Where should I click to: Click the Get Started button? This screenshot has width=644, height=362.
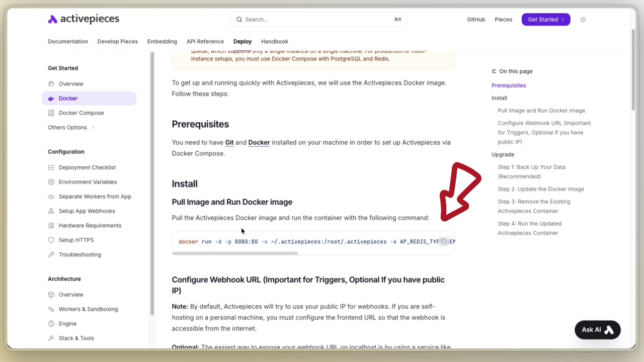[x=545, y=19]
